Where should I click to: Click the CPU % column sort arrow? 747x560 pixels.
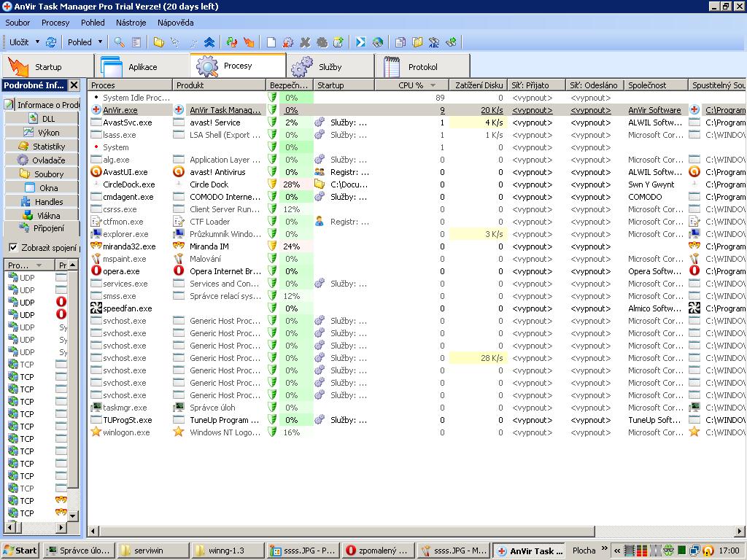point(433,85)
